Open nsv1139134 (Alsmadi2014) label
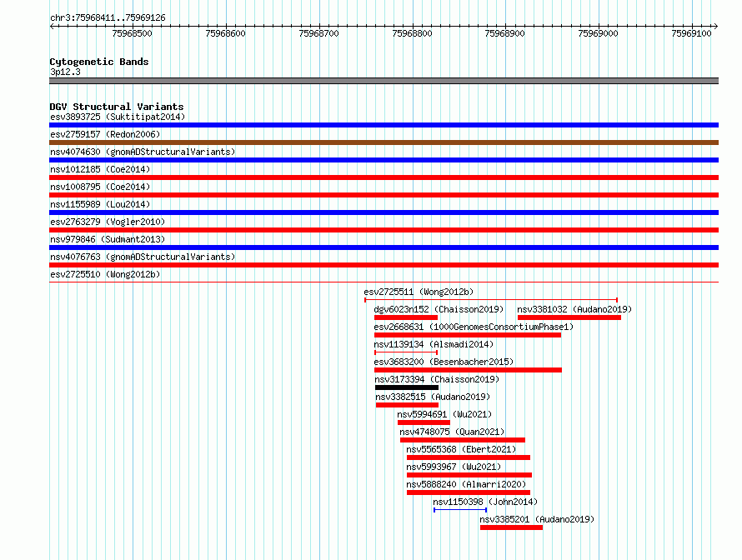The image size is (742, 560). pyautogui.click(x=434, y=344)
